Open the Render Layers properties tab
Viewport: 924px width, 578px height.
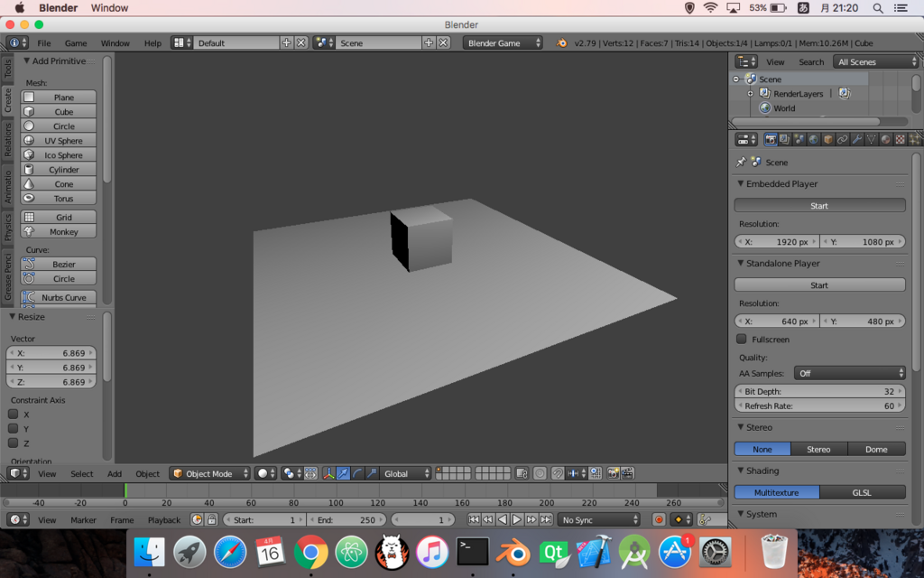[784, 140]
